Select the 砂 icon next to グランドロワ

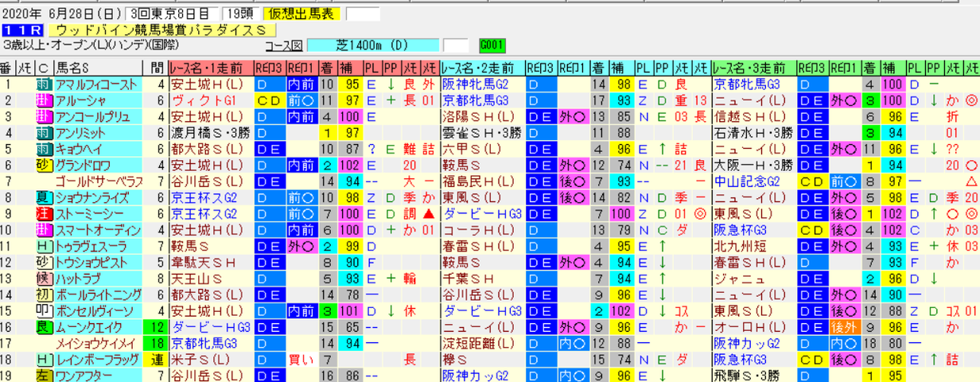tap(44, 166)
